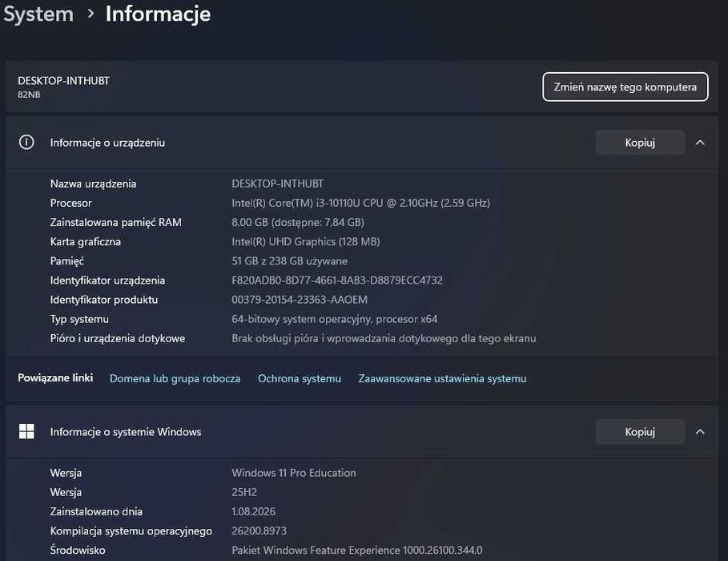The image size is (728, 561).
Task: Click the Pamięć label
Action: coord(66,261)
